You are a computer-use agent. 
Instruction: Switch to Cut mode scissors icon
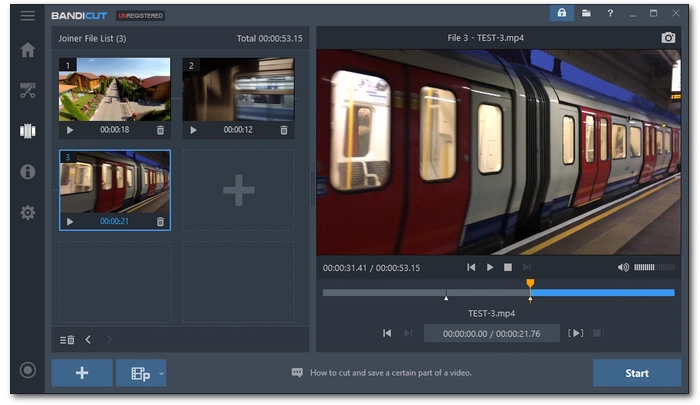[27, 90]
